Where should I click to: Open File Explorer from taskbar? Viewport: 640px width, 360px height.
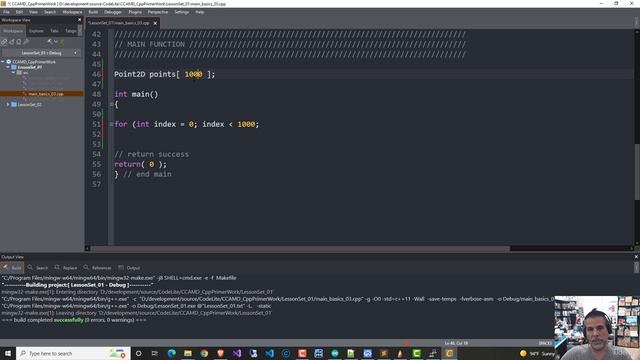(x=188, y=353)
